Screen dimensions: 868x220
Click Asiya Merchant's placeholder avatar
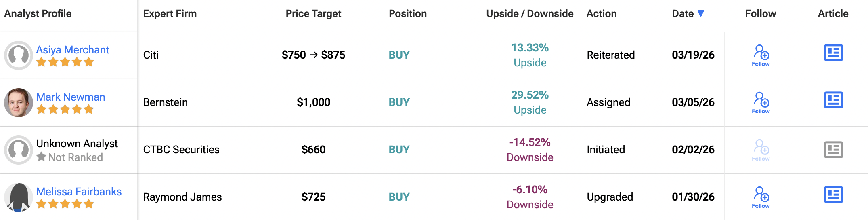(19, 55)
